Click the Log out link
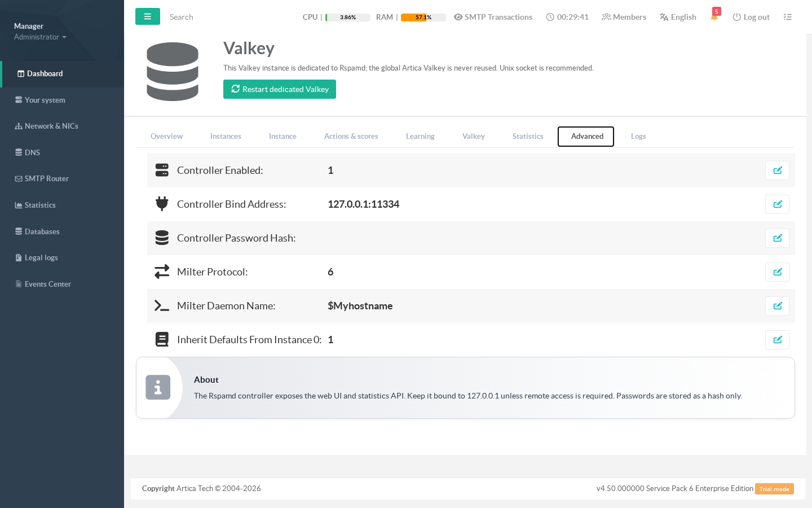The image size is (812, 508). click(751, 17)
